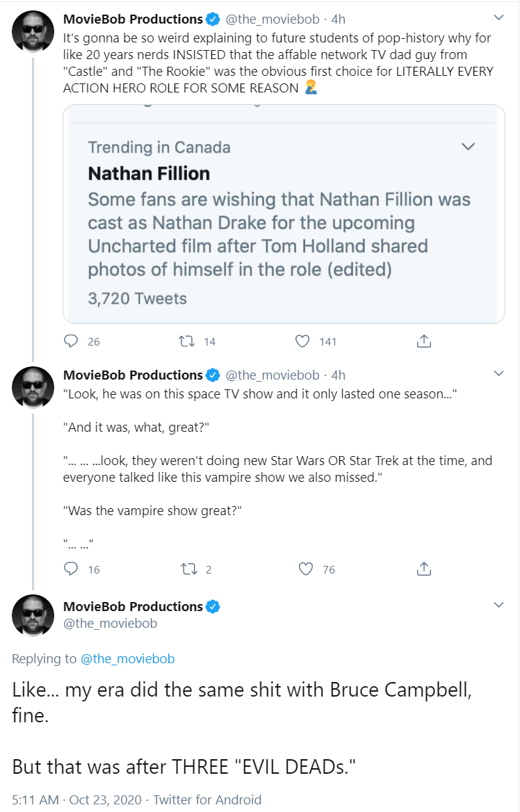Expand the chevron inside Trending in Canada card
520x812 pixels.
(x=468, y=147)
